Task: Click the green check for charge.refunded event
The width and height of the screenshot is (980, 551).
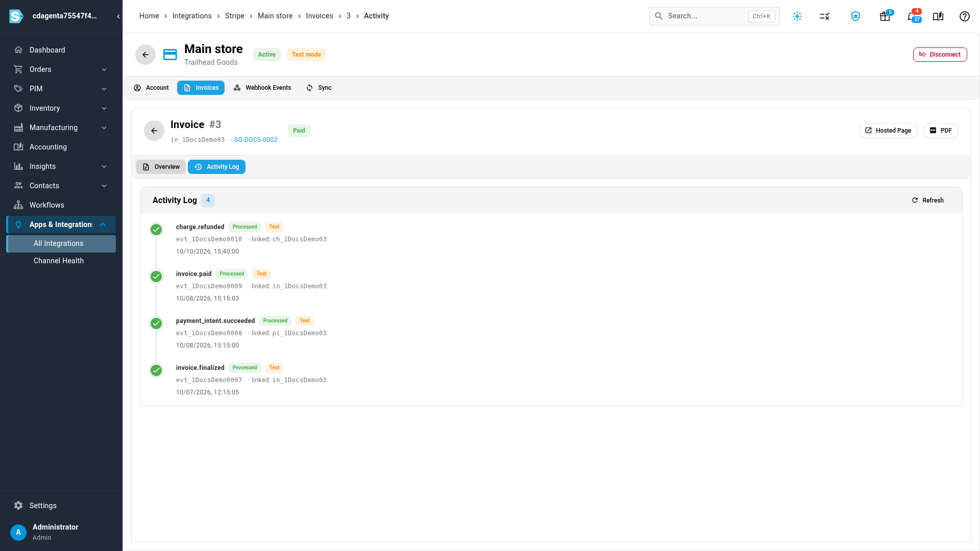Action: [156, 230]
